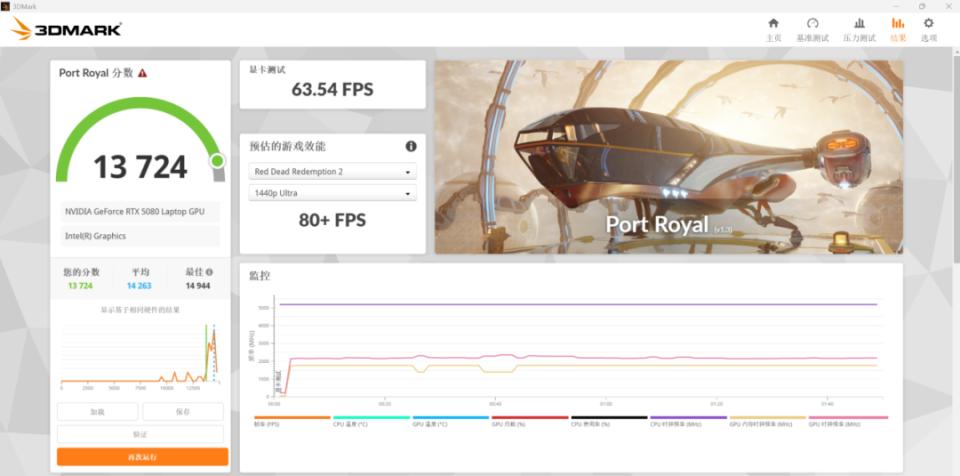This screenshot has height=476, width=960.
Task: Click the 加载 (Load) button
Action: pyautogui.click(x=97, y=412)
